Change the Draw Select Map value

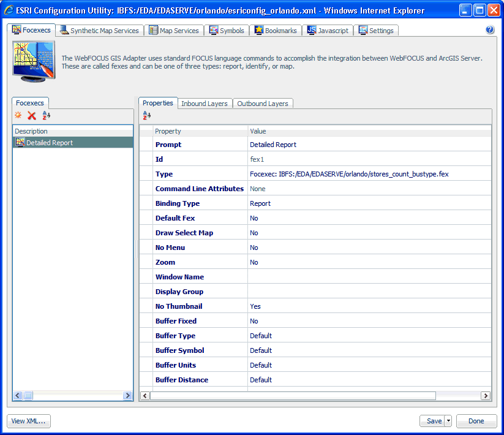click(370, 233)
